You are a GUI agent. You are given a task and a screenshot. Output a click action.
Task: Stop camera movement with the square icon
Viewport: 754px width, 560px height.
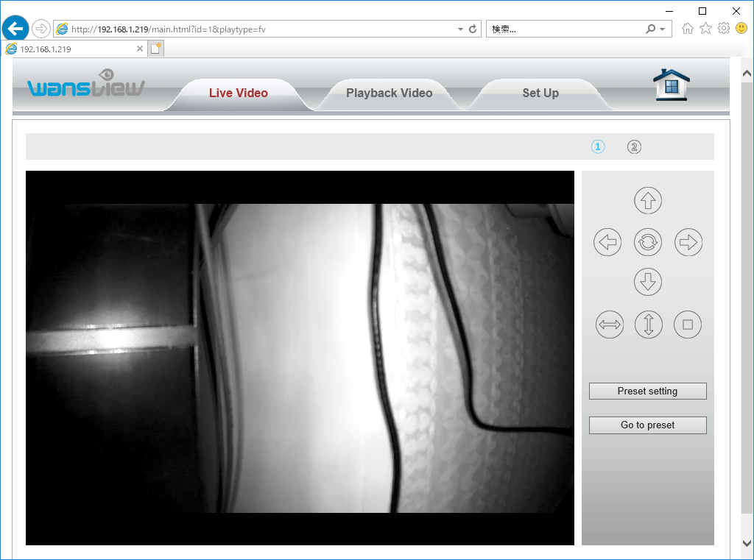click(x=688, y=325)
